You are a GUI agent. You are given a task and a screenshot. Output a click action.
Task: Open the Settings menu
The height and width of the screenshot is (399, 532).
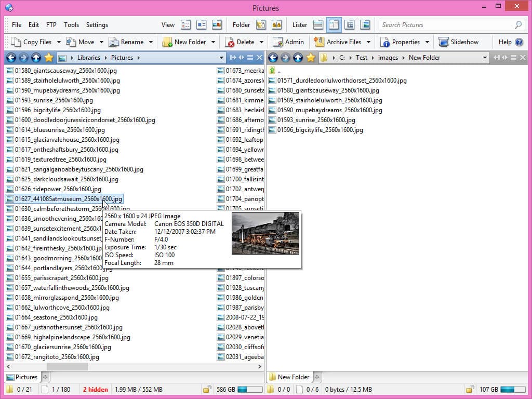coord(97,25)
